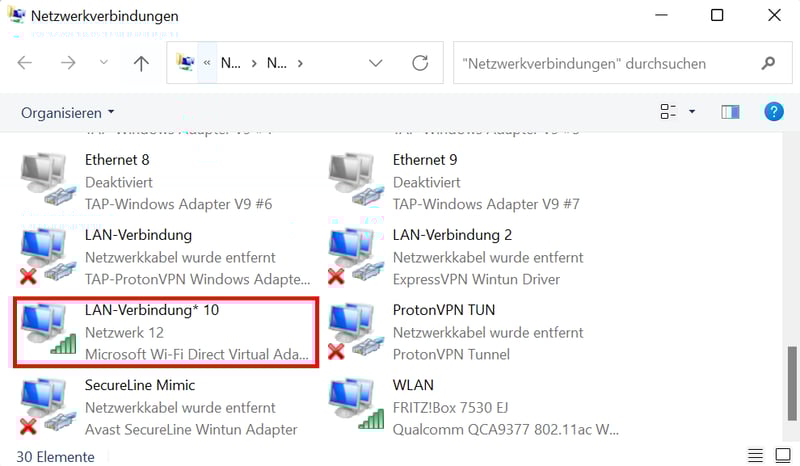Screen dimensions: 800x466
Task: Open the help question mark icon
Action: (x=773, y=112)
